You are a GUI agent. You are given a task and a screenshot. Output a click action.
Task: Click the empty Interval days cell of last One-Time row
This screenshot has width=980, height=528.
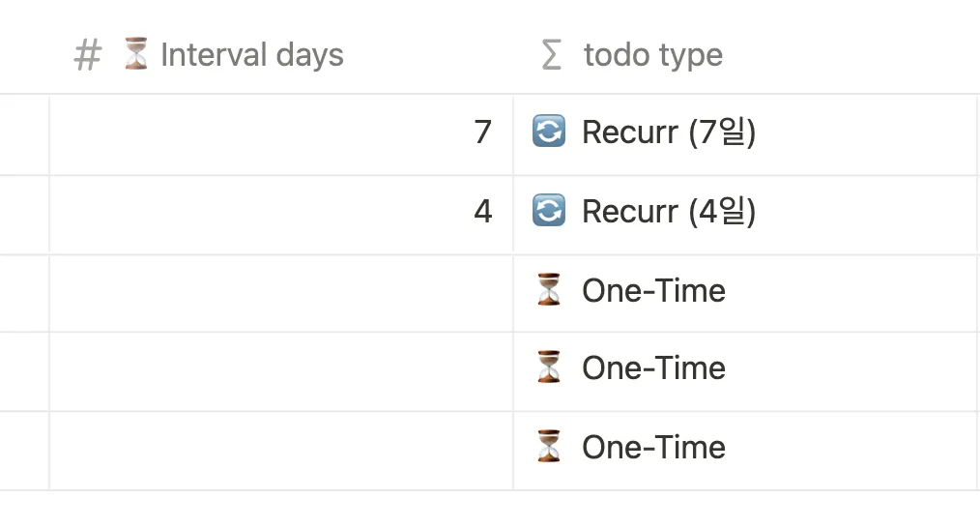coord(280,449)
